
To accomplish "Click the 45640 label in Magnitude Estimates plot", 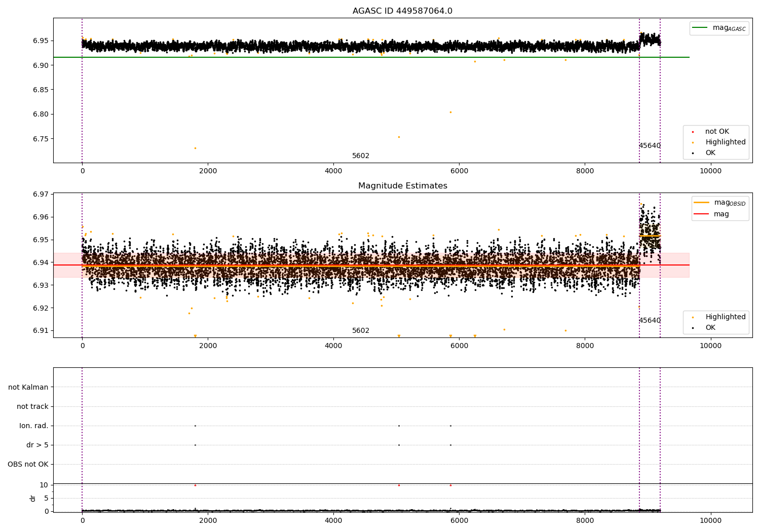I will click(650, 321).
